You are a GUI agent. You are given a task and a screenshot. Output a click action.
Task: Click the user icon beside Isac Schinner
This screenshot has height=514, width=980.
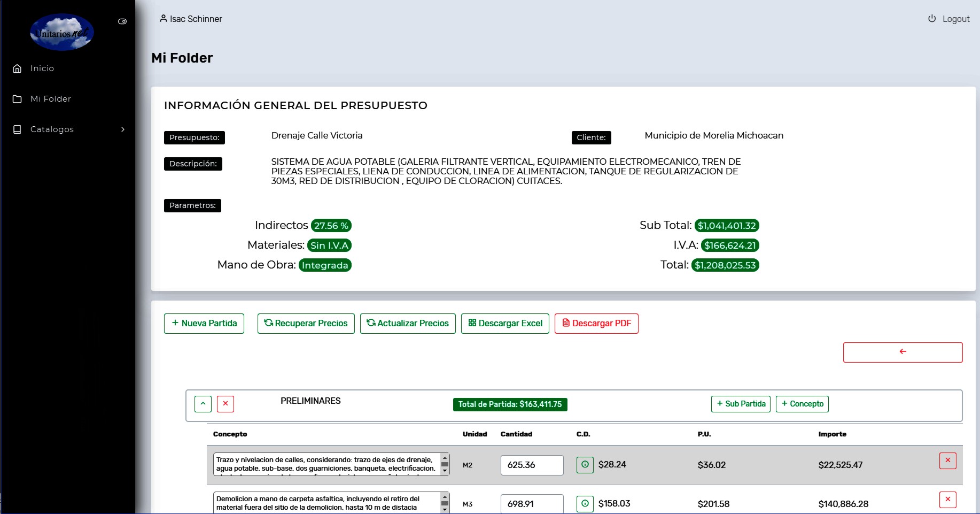164,18
